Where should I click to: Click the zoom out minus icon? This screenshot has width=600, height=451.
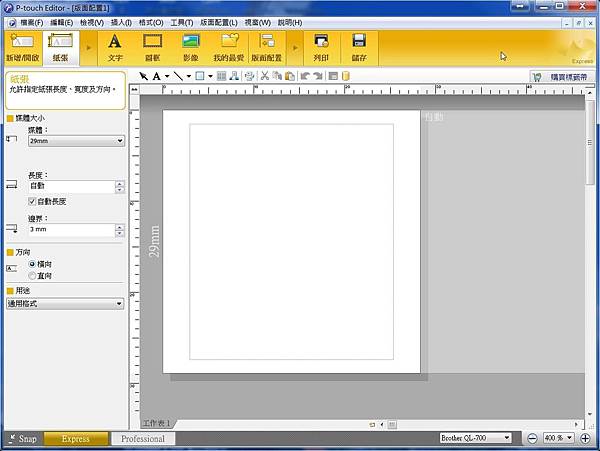[532, 438]
